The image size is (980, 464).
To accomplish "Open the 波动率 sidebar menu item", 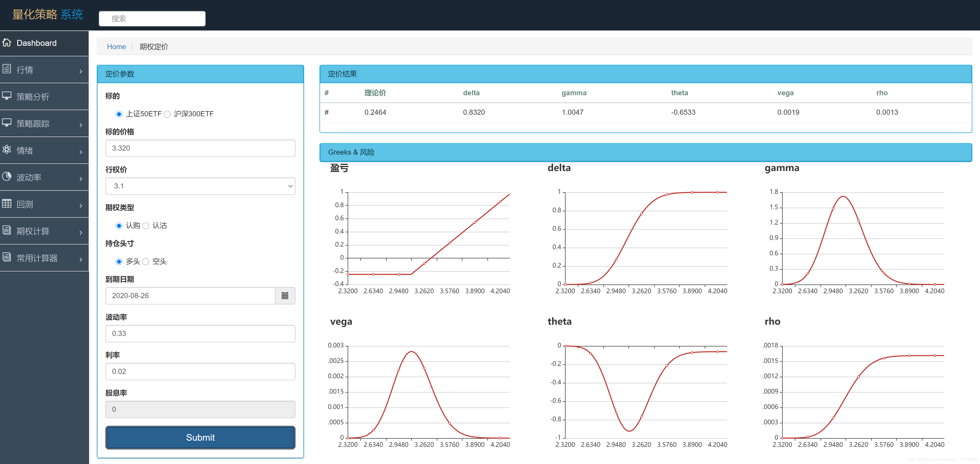I will click(x=29, y=177).
